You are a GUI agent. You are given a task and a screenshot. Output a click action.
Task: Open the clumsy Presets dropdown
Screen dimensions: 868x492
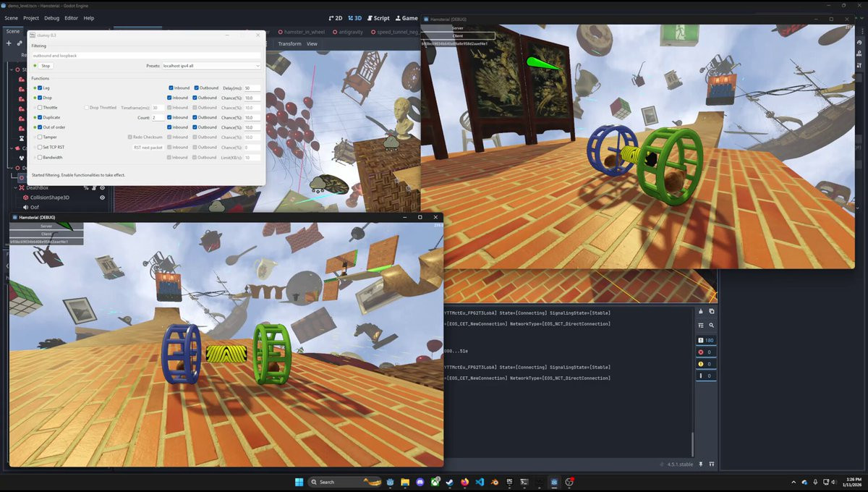pyautogui.click(x=211, y=66)
